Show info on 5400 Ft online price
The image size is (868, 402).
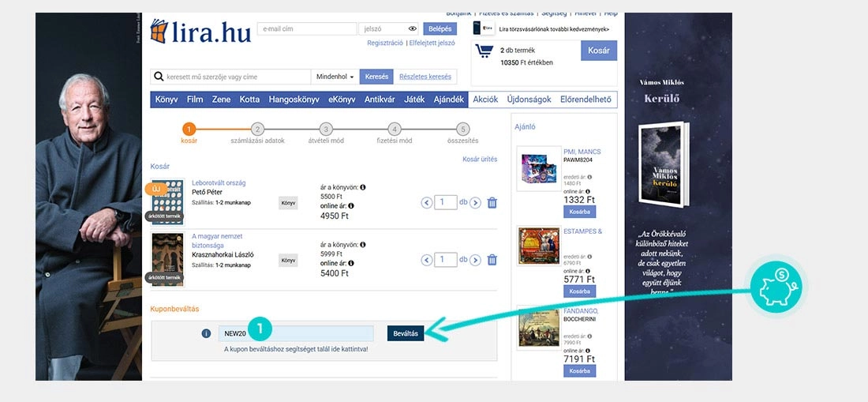point(351,263)
